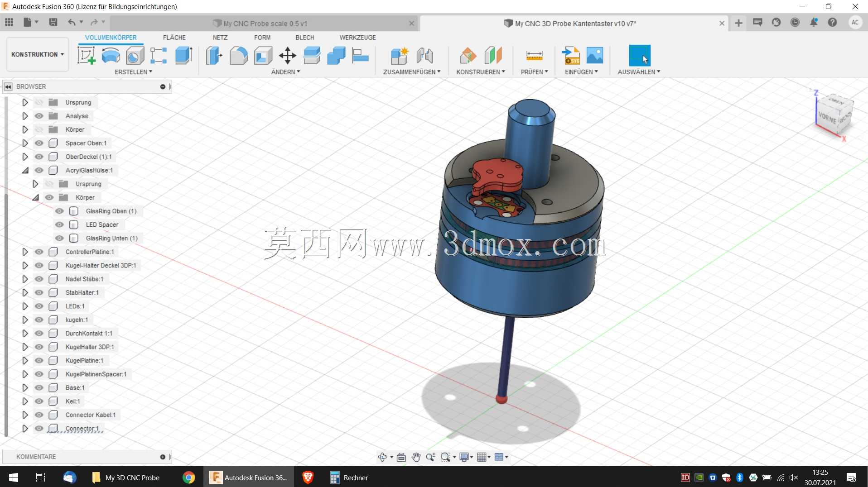Open the KONSTRUKTION workspace dropdown
This screenshot has width=868, height=487.
tap(38, 54)
